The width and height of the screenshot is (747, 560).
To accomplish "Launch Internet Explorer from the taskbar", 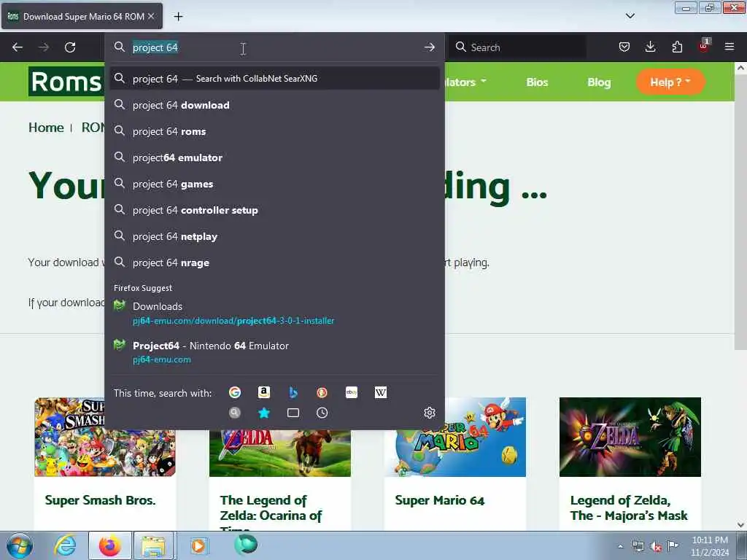I will point(65,545).
